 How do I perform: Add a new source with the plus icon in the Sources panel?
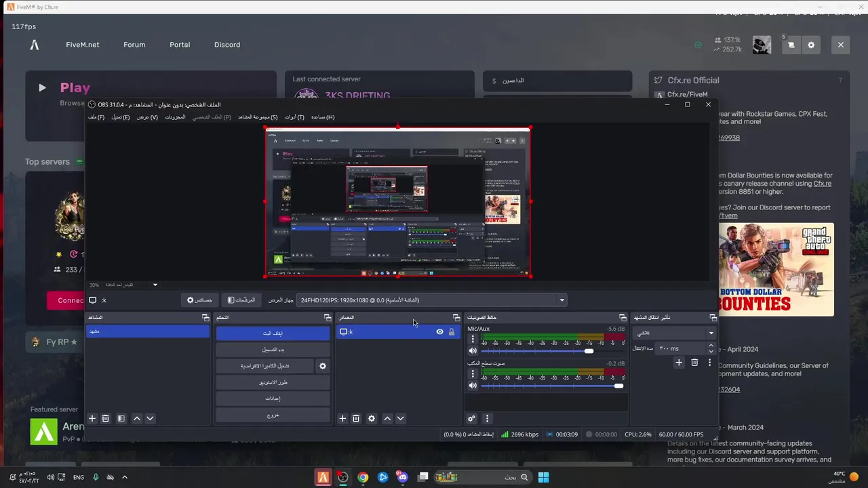click(x=342, y=419)
